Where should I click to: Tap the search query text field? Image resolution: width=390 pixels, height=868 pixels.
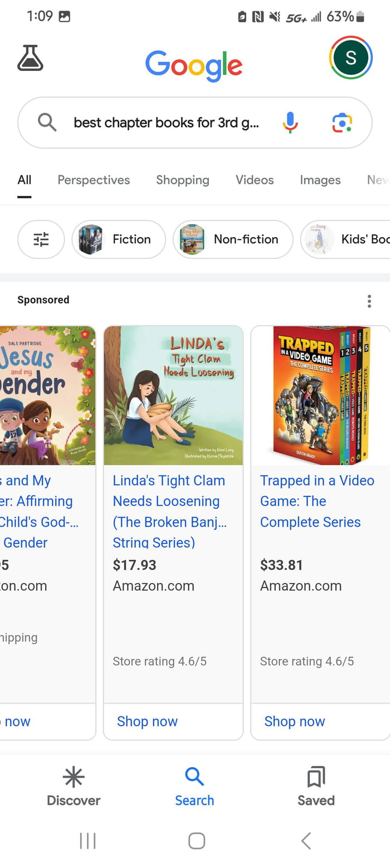pyautogui.click(x=166, y=123)
